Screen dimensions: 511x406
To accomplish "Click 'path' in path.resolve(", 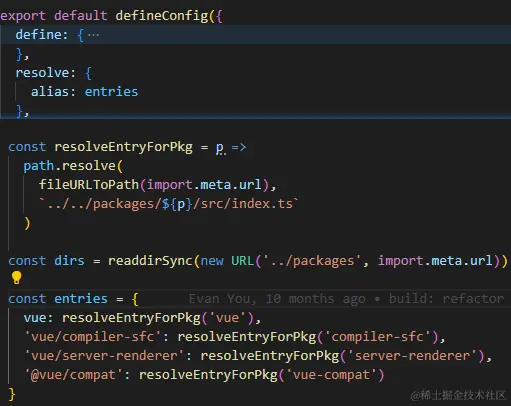I will click(39, 166).
